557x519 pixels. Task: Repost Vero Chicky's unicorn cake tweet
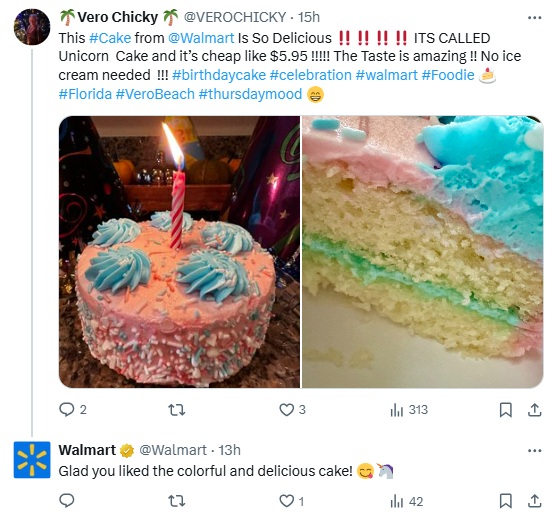tap(177, 410)
